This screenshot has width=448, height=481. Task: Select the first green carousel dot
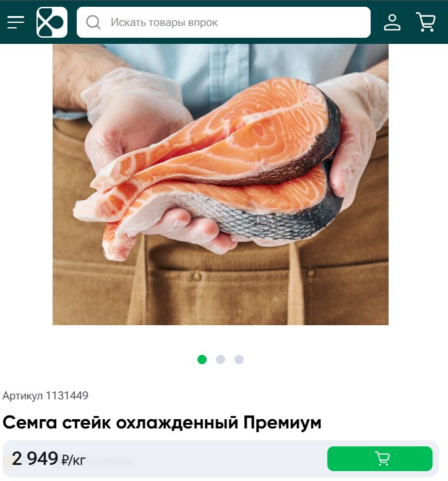click(202, 359)
